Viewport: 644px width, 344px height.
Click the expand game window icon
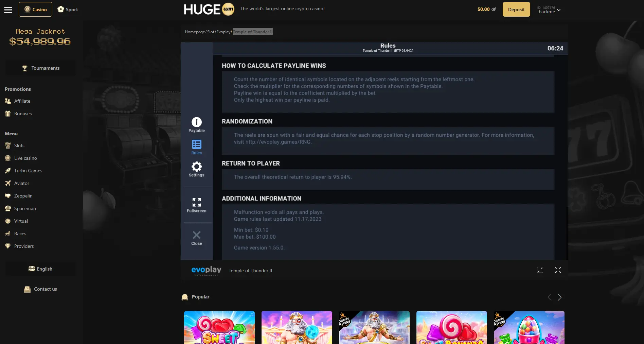tap(540, 270)
